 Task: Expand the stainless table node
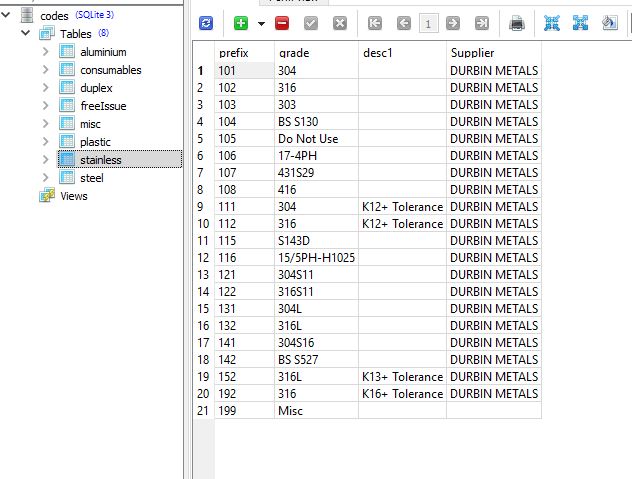click(46, 160)
